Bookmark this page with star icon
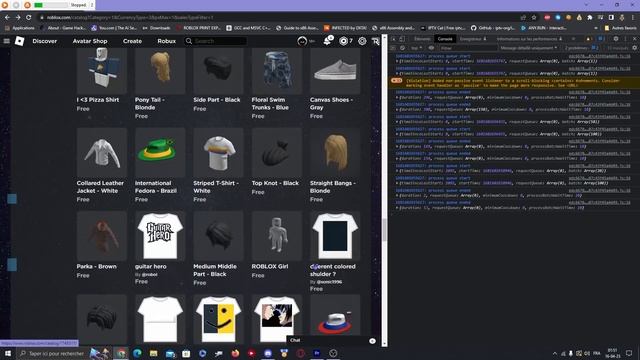 click(534, 18)
